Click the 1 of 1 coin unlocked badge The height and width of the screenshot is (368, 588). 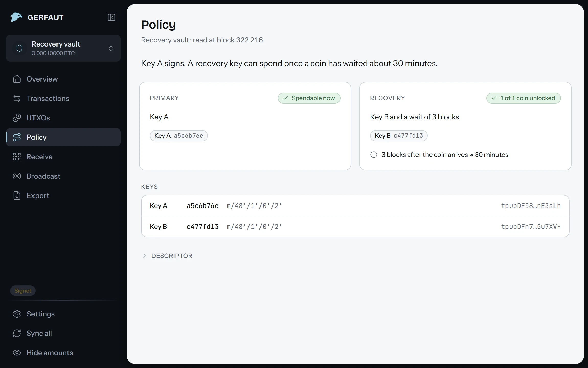(523, 98)
